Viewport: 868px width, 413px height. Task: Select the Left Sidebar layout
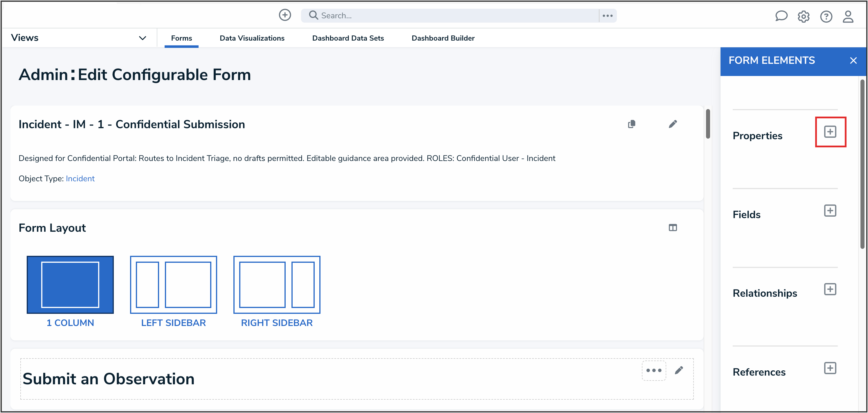(173, 285)
